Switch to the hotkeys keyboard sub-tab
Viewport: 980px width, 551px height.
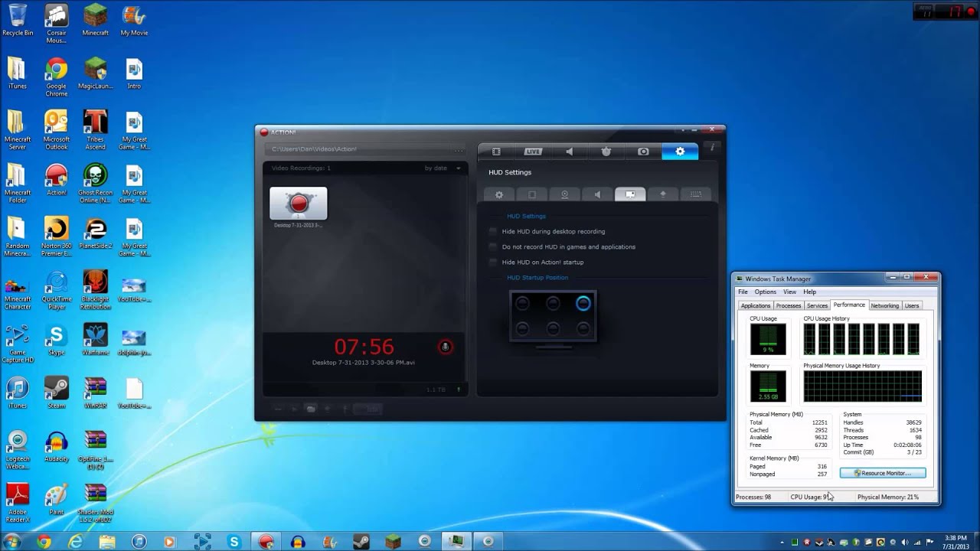point(695,194)
